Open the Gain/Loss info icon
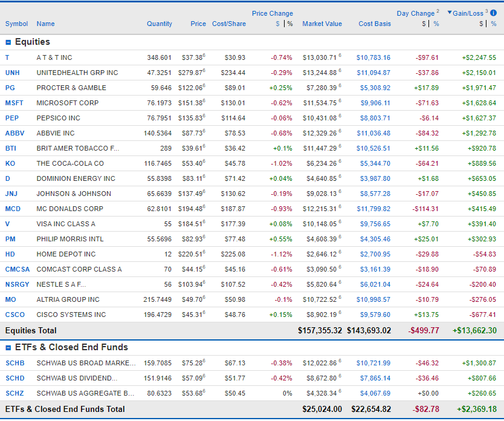The image size is (504, 421). pos(493,13)
